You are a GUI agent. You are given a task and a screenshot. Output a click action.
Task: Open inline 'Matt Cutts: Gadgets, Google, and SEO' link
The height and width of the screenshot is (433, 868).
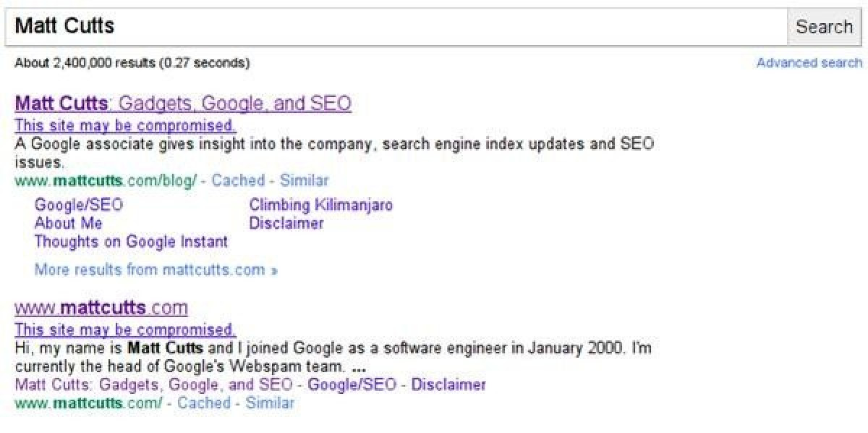153,384
